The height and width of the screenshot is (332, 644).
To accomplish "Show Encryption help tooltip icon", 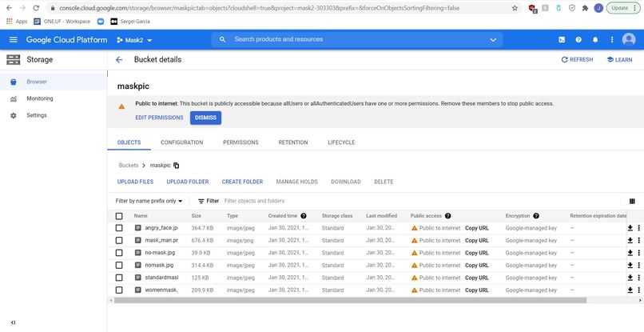I will pyautogui.click(x=536, y=215).
